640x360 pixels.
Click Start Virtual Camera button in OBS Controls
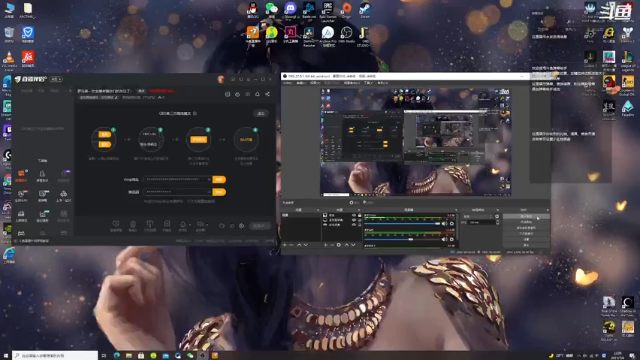[x=527, y=228]
